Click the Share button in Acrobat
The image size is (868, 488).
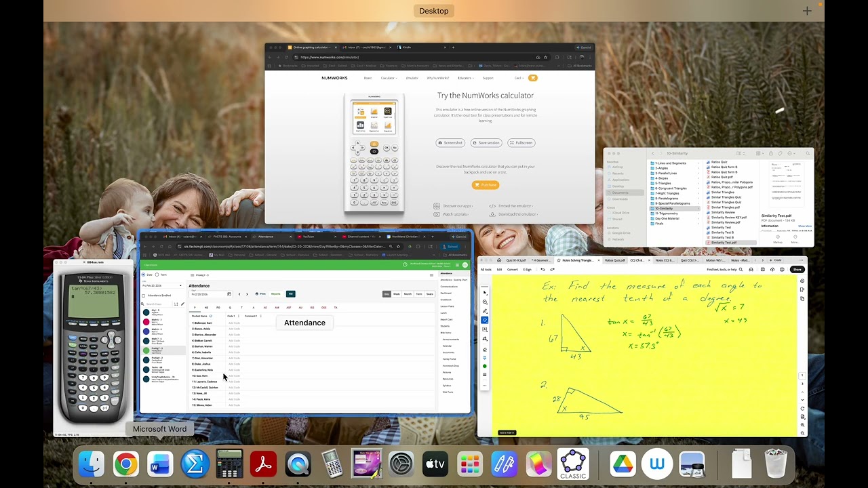tap(797, 270)
